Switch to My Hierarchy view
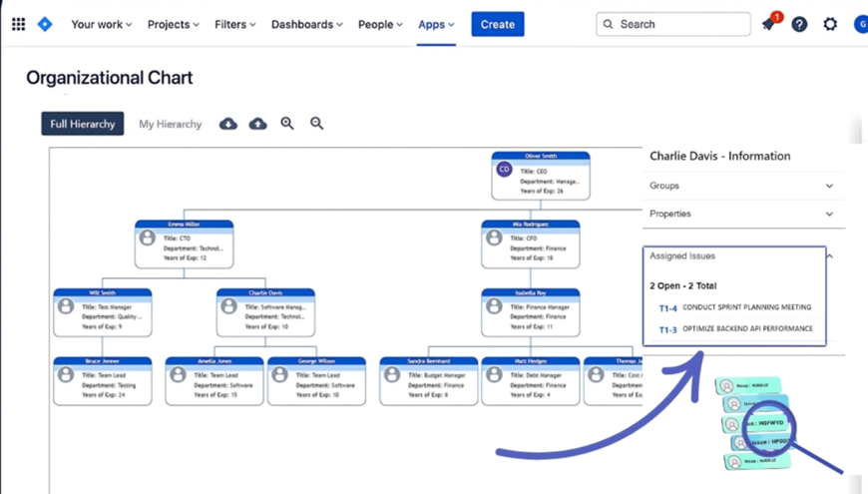Image resolution: width=868 pixels, height=494 pixels. [x=170, y=124]
